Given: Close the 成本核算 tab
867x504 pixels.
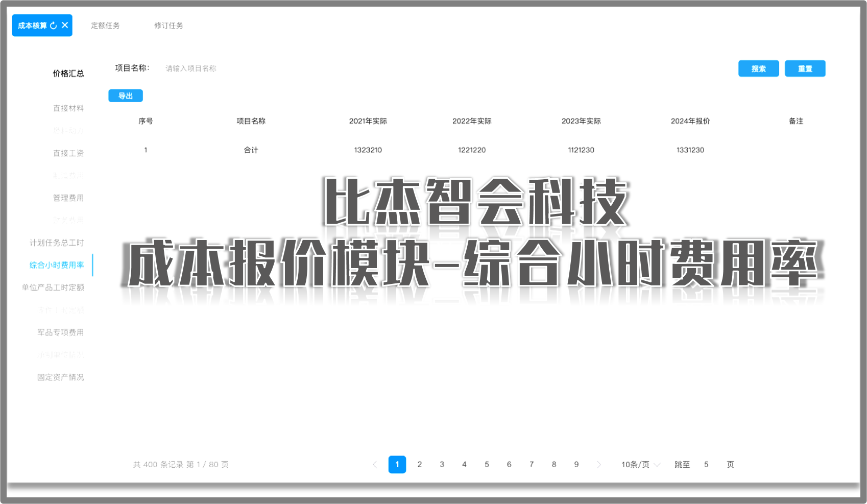Looking at the screenshot, I should tap(65, 25).
